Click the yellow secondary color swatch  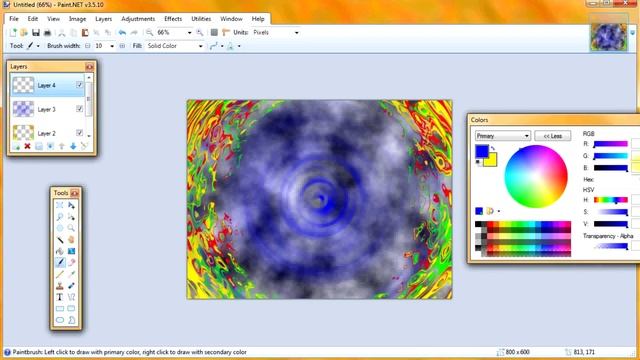(491, 161)
